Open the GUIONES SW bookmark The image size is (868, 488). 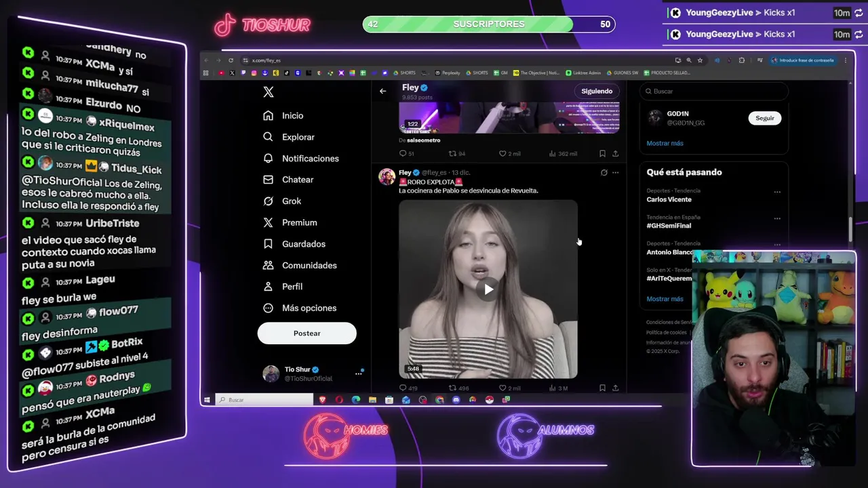(623, 73)
